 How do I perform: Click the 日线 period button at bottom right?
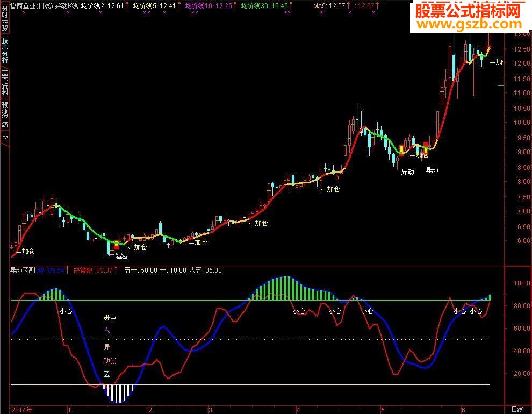[517, 410]
